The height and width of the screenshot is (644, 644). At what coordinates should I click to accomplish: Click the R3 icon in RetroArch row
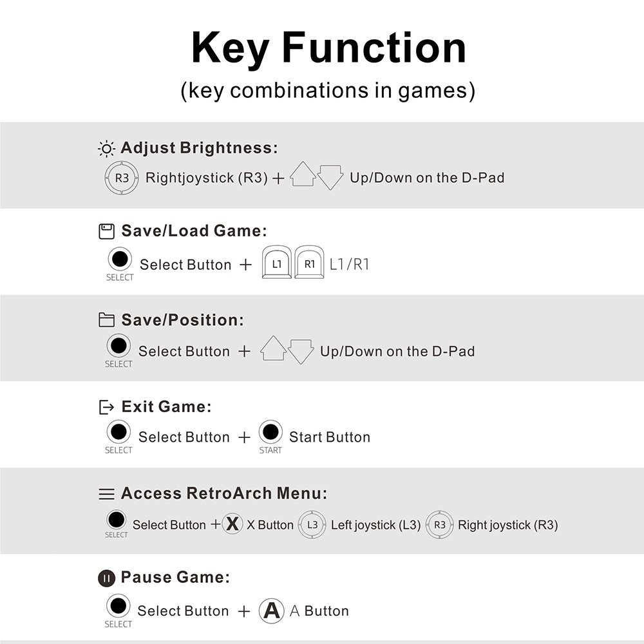[440, 524]
